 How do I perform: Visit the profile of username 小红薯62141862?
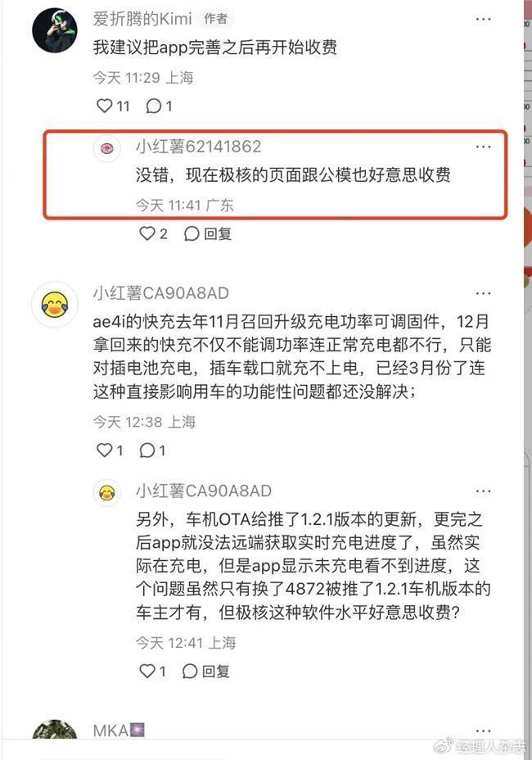199,147
